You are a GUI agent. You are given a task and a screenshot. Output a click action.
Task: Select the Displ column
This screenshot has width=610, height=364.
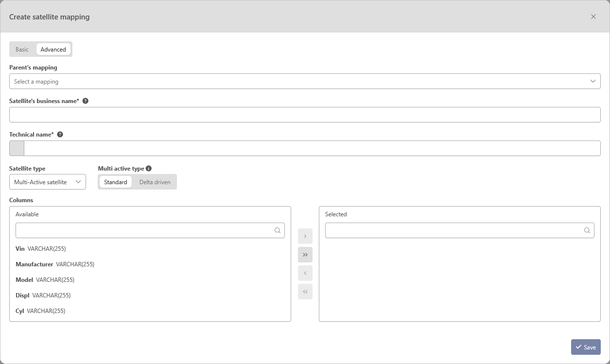point(150,295)
